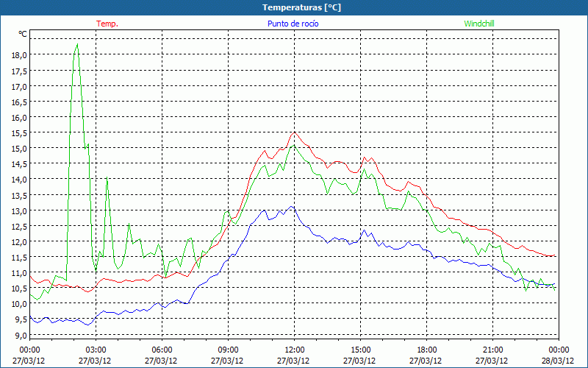Click the green windchill spike peak above 18,0

click(x=77, y=44)
